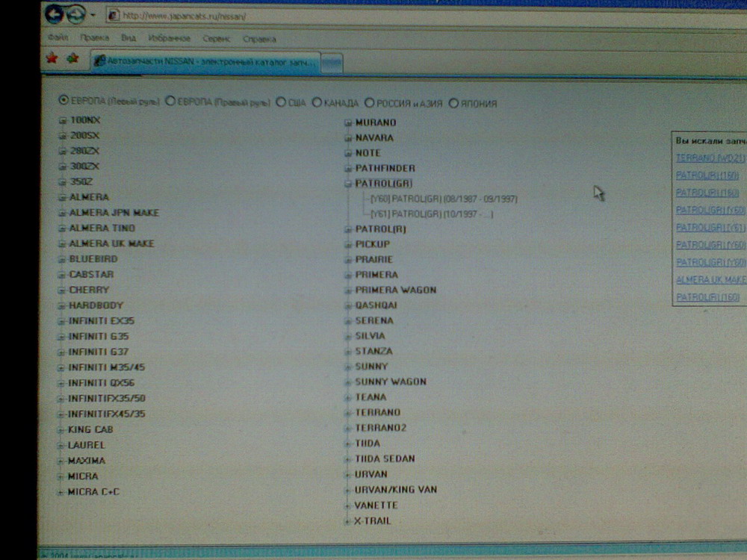The image size is (747, 560).
Task: Go forward using the browser Forward arrow
Action: [x=76, y=15]
